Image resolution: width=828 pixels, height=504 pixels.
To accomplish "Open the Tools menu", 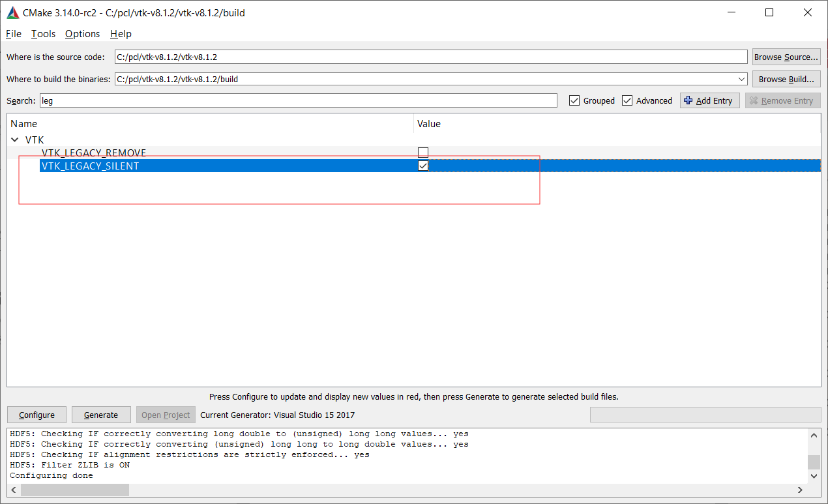I will click(43, 33).
